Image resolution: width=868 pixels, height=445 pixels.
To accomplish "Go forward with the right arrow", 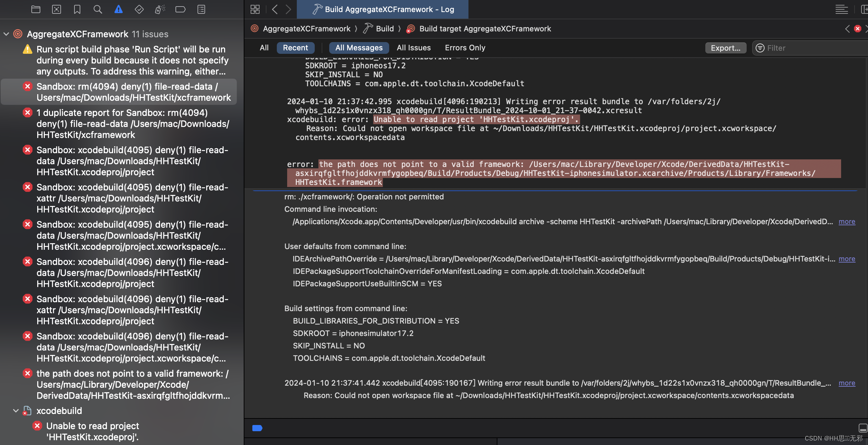I will tap(289, 9).
